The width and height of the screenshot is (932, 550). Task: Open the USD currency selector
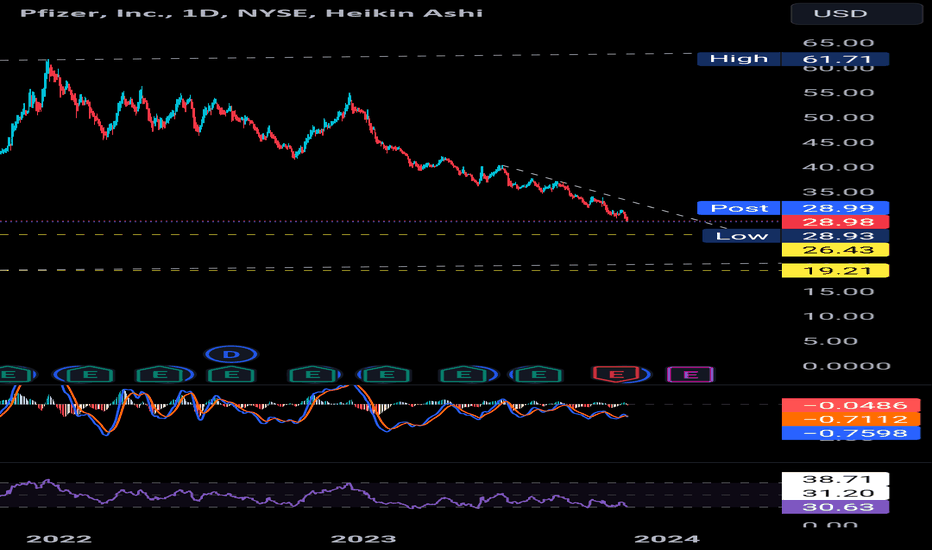pos(857,14)
